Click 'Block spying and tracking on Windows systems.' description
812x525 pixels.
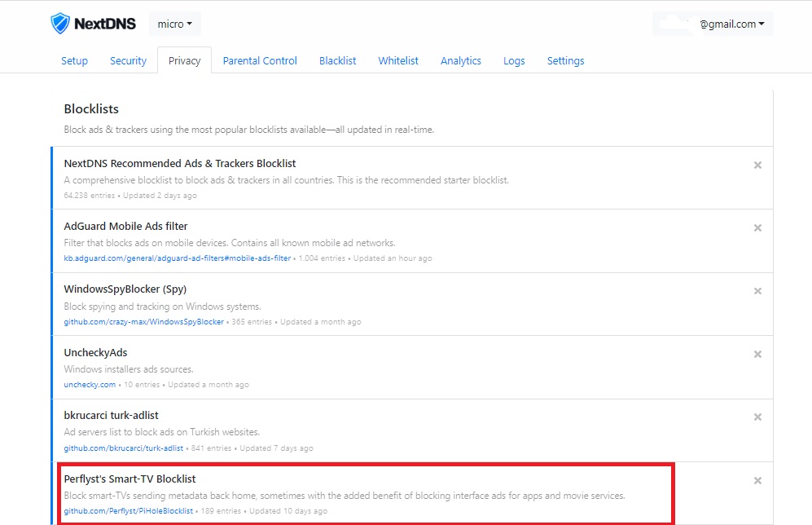tap(163, 307)
